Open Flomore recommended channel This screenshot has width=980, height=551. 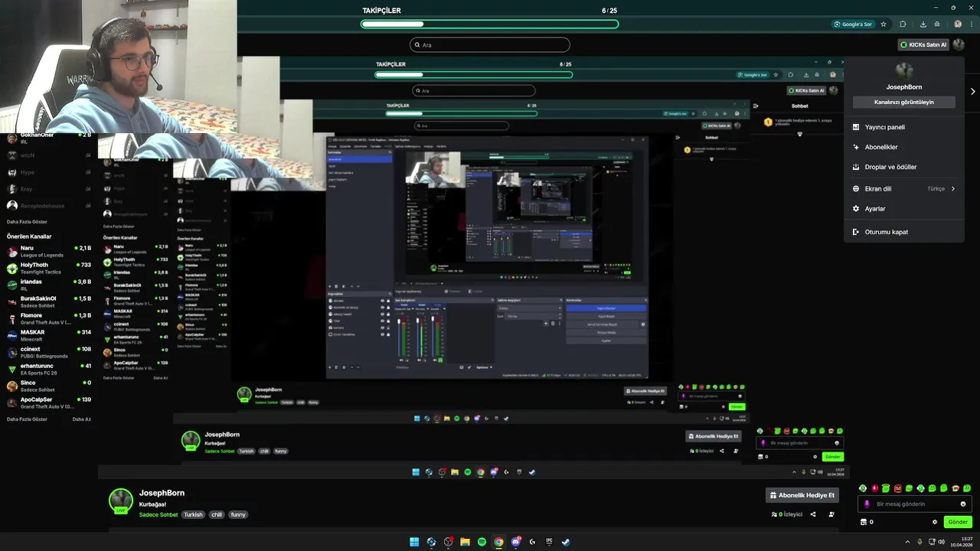tap(49, 318)
